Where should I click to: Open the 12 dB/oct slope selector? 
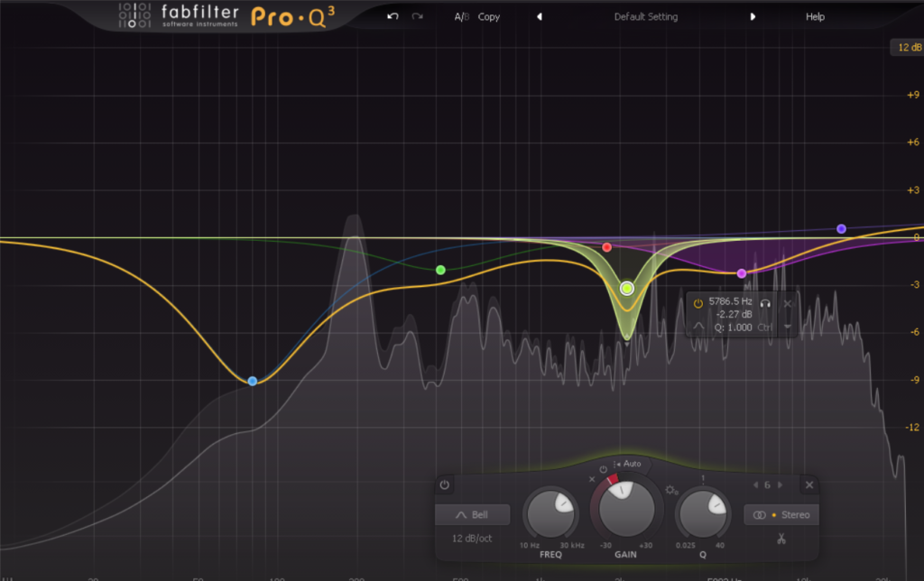[472, 539]
